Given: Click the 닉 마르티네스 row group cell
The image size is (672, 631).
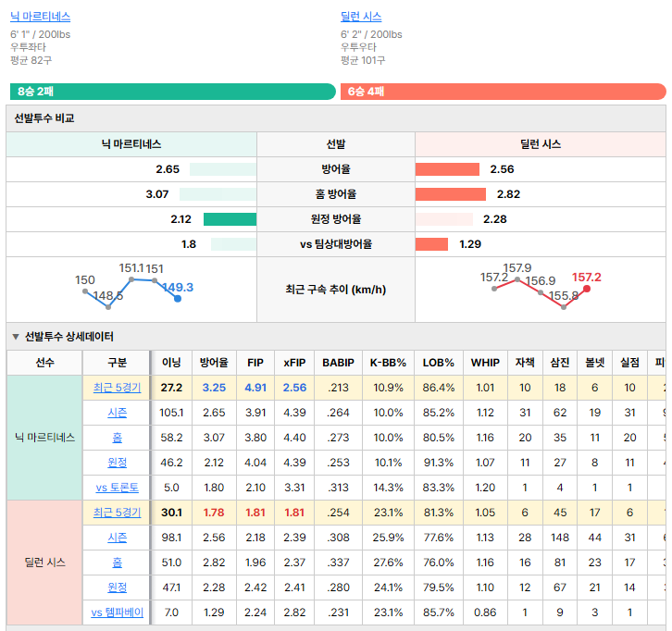Looking at the screenshot, I should pyautogui.click(x=44, y=438).
